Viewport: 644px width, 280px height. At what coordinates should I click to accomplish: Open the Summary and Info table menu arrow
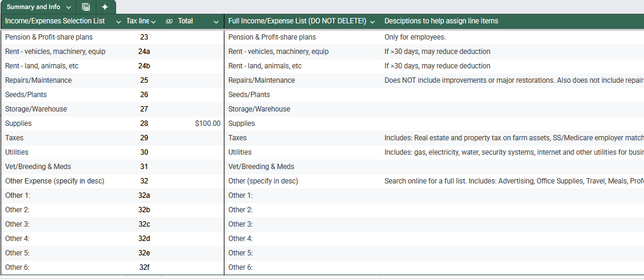68,7
